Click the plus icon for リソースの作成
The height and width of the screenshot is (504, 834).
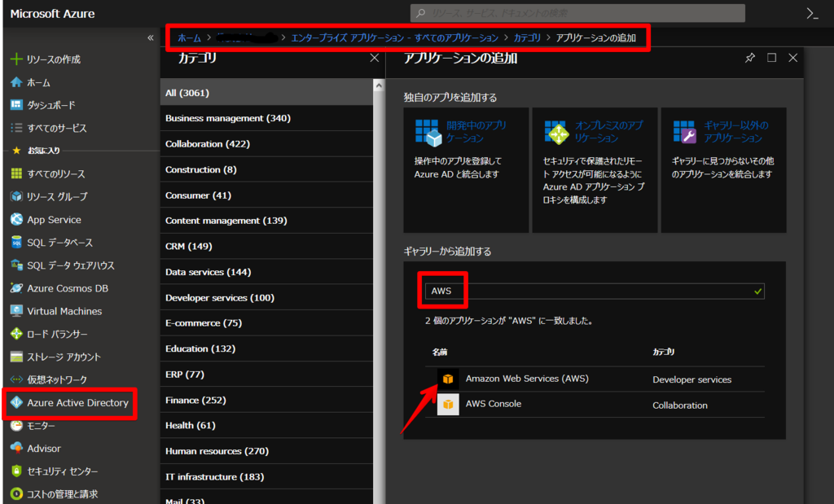point(16,59)
